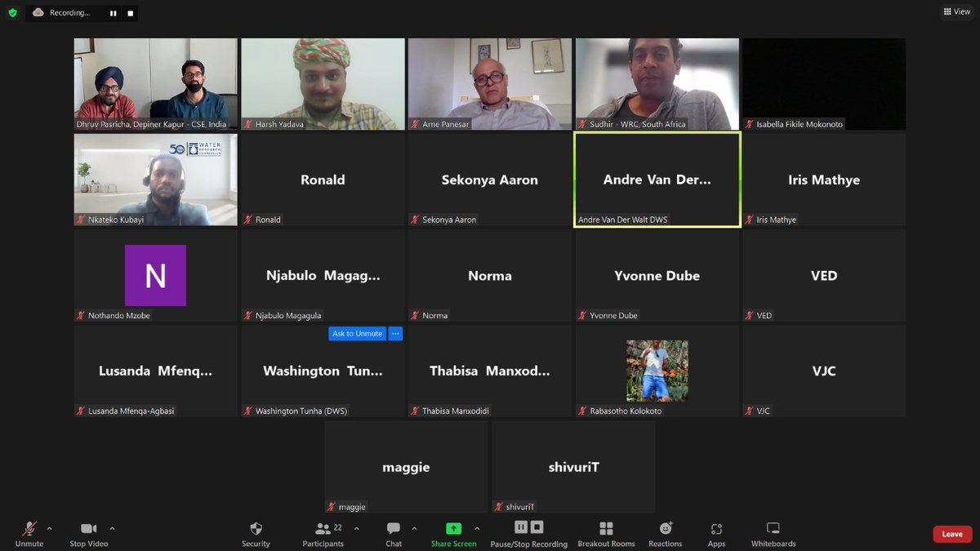Select Sudhir WRC South Africa video tile

coord(657,84)
